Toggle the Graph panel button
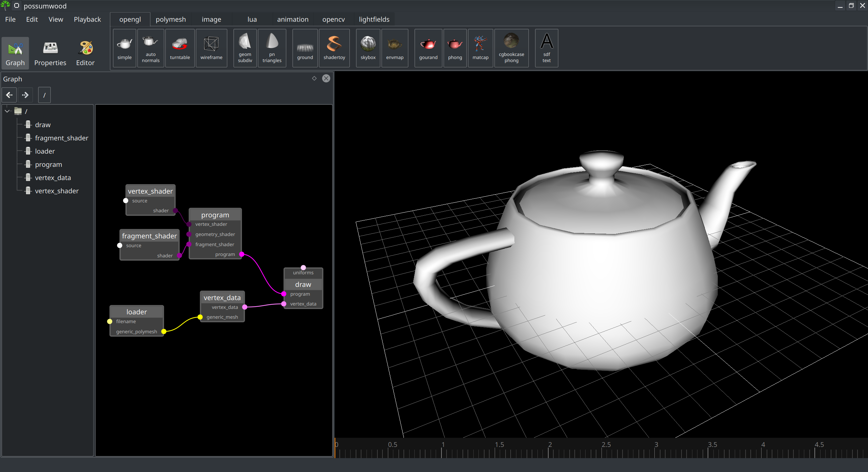Screen dimensions: 868x472 [x=15, y=53]
